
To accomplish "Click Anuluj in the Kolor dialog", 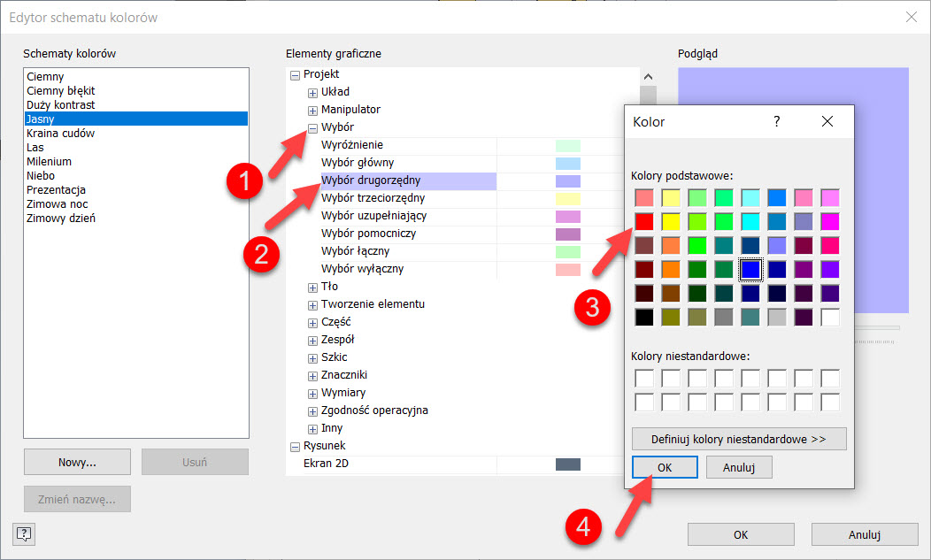I will 738,467.
